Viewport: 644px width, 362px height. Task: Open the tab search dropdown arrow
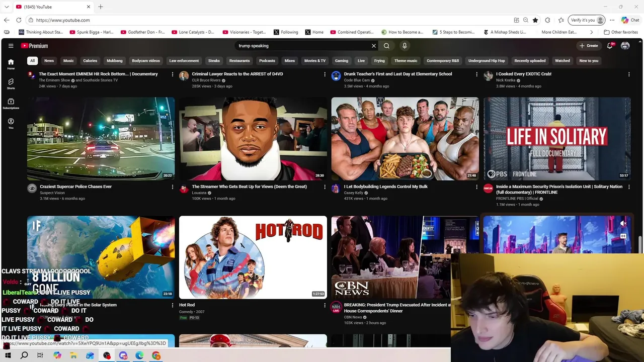[7, 7]
